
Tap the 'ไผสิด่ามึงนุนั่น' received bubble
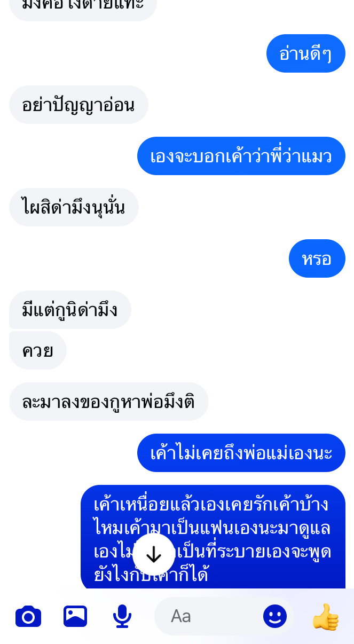pos(74,207)
